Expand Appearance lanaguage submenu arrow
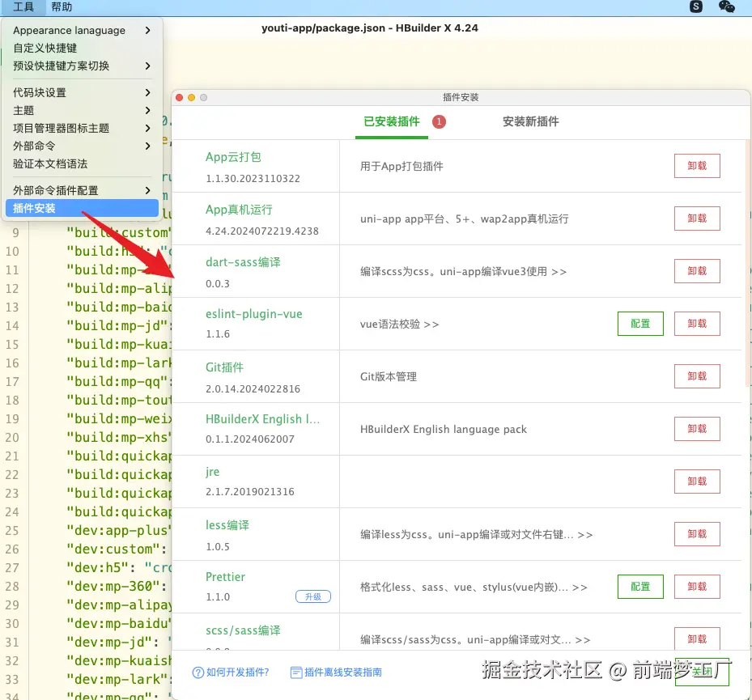The width and height of the screenshot is (752, 700). [x=147, y=30]
